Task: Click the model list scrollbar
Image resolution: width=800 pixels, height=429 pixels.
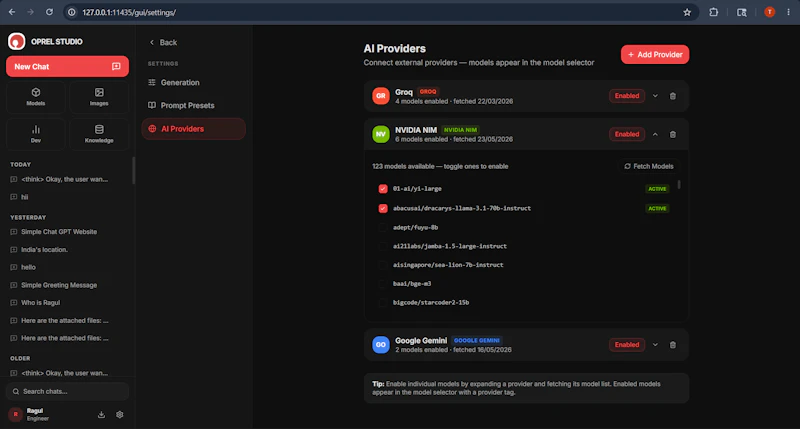Action: [679, 184]
